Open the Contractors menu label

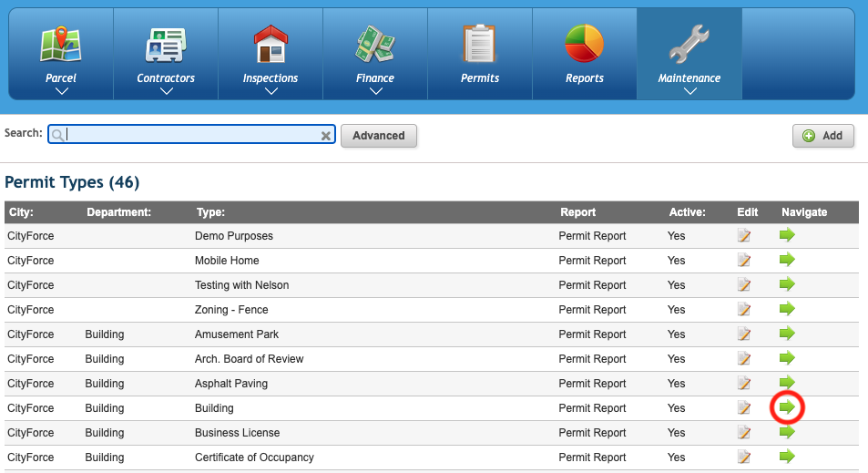click(x=166, y=78)
